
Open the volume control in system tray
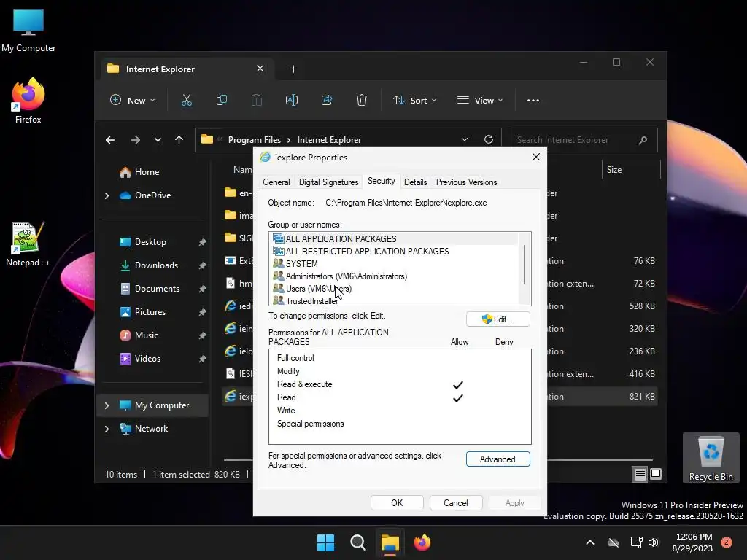(x=654, y=542)
